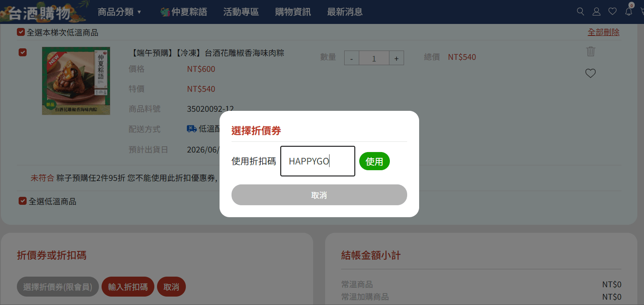Image resolution: width=644 pixels, height=305 pixels.
Task: Click the 折價券或折扣碼 heading
Action: (x=51, y=255)
